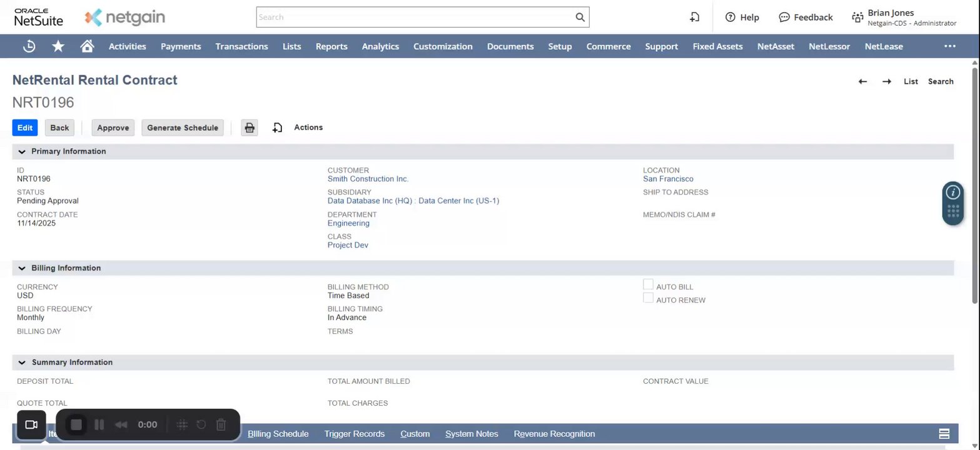Open the NetAsset menu

(x=775, y=46)
